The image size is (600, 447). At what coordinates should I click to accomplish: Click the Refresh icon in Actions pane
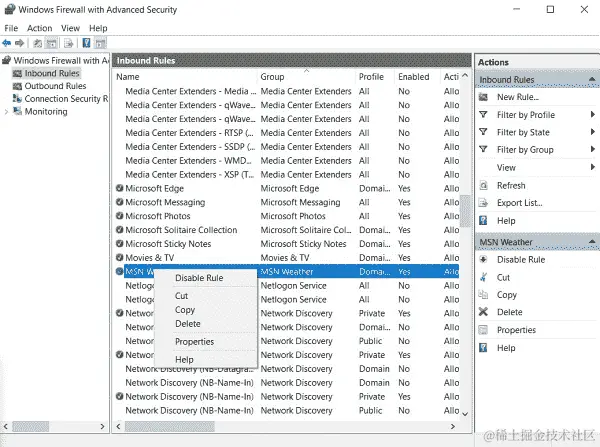(x=483, y=186)
